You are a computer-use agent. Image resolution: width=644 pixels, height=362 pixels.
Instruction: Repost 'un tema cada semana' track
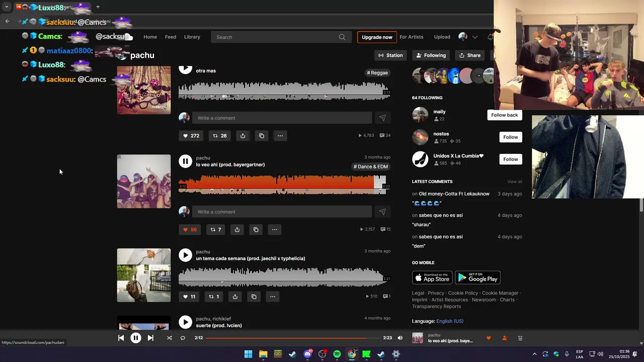pyautogui.click(x=213, y=297)
